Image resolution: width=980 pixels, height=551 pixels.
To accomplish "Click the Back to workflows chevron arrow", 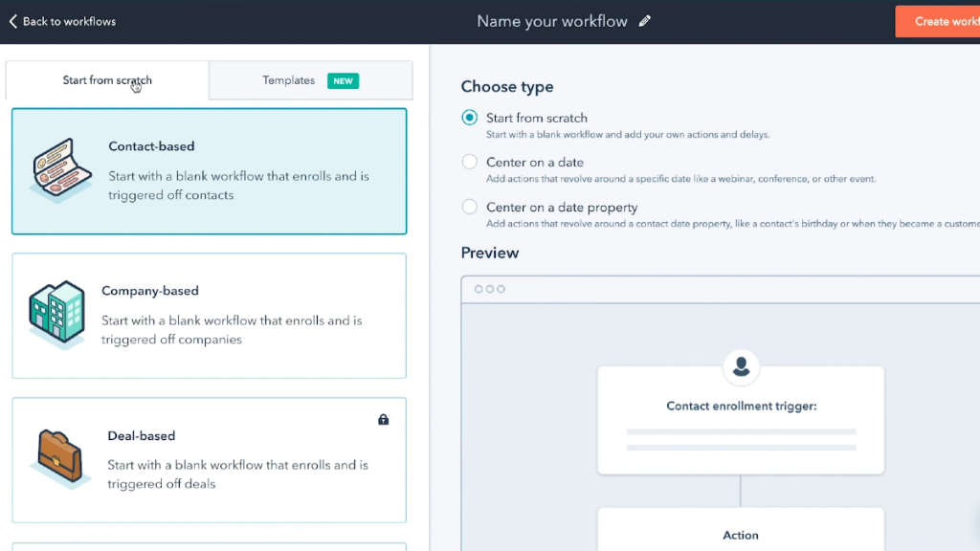I will tap(12, 21).
